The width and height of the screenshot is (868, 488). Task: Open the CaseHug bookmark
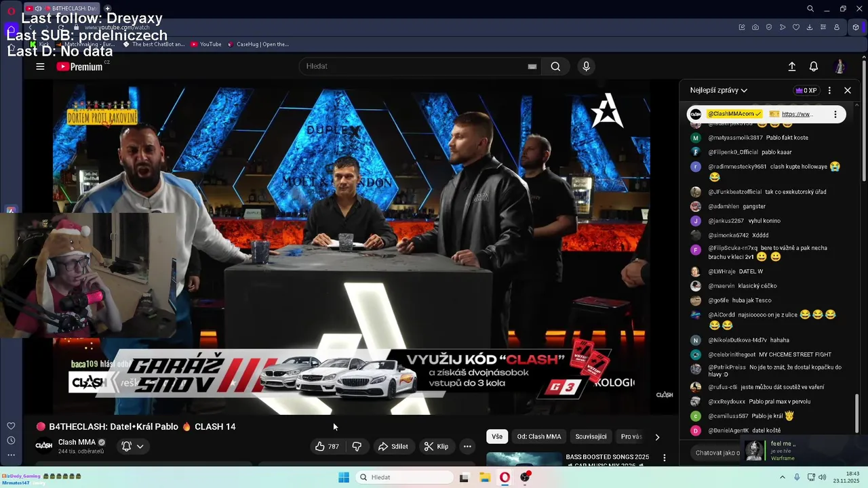(x=258, y=44)
